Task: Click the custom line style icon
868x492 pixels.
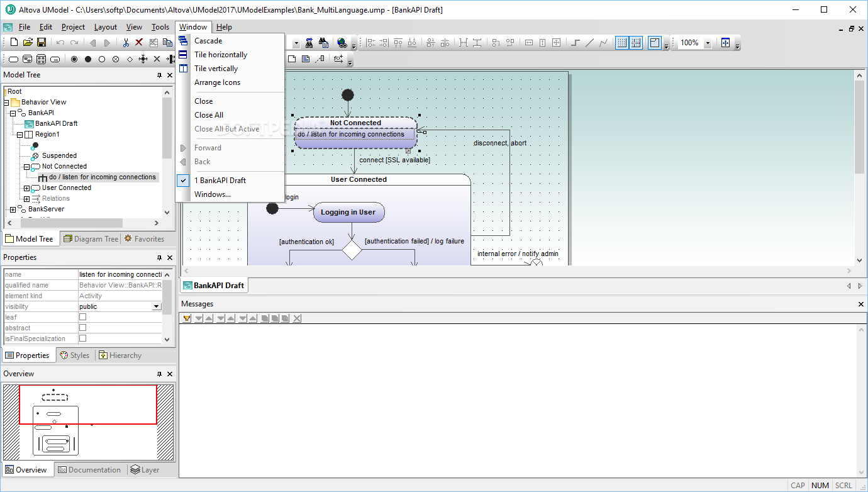Action: tap(603, 43)
